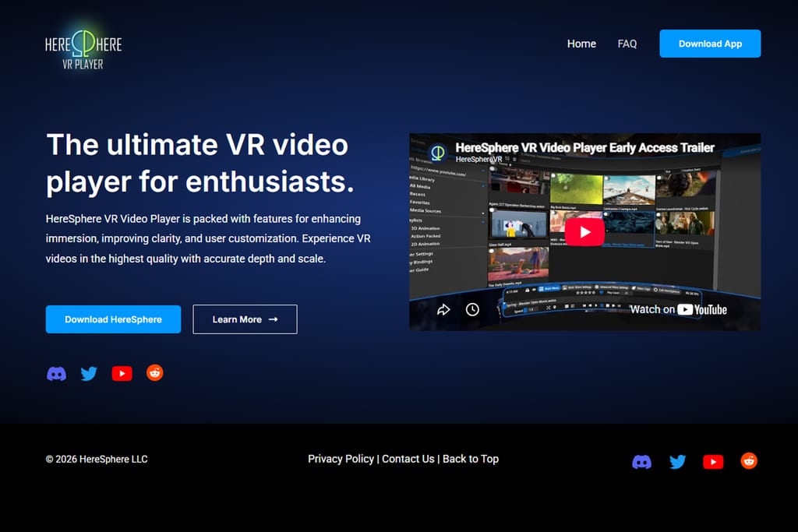
Task: Open Twitter icon in footer
Action: point(677,462)
